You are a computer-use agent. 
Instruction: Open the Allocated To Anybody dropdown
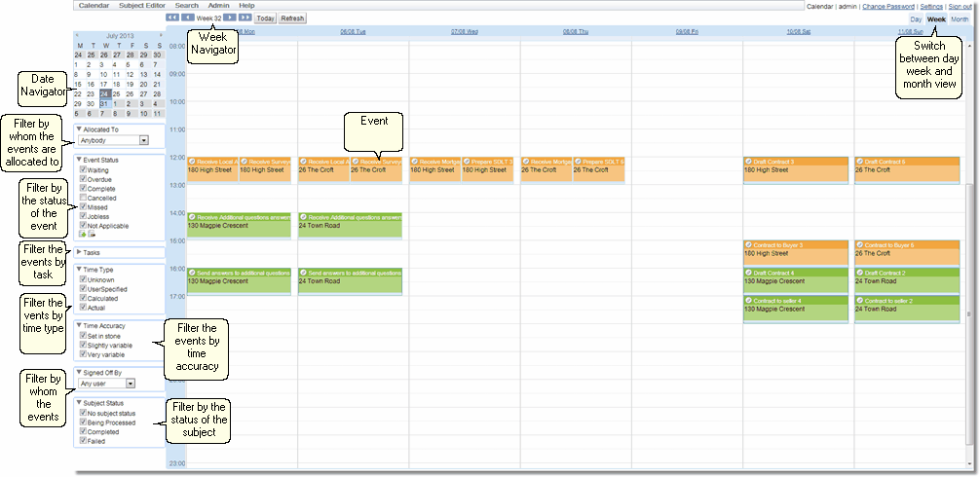click(x=144, y=140)
